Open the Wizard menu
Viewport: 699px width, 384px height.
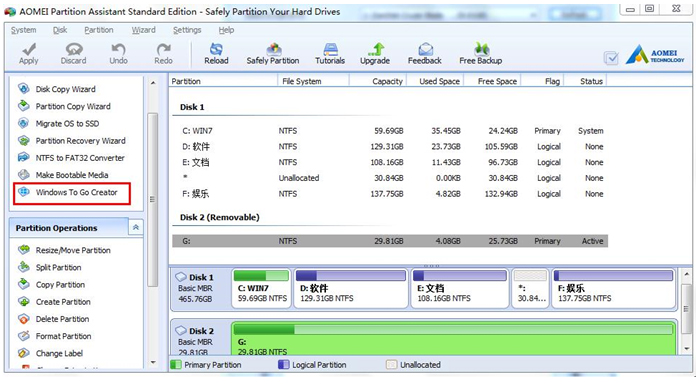coord(144,30)
